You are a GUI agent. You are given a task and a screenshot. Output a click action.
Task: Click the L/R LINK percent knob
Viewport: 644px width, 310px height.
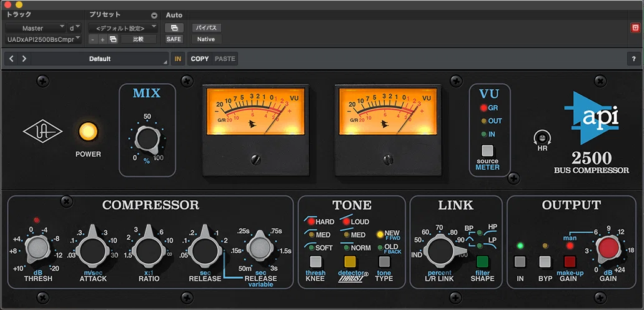pyautogui.click(x=442, y=251)
